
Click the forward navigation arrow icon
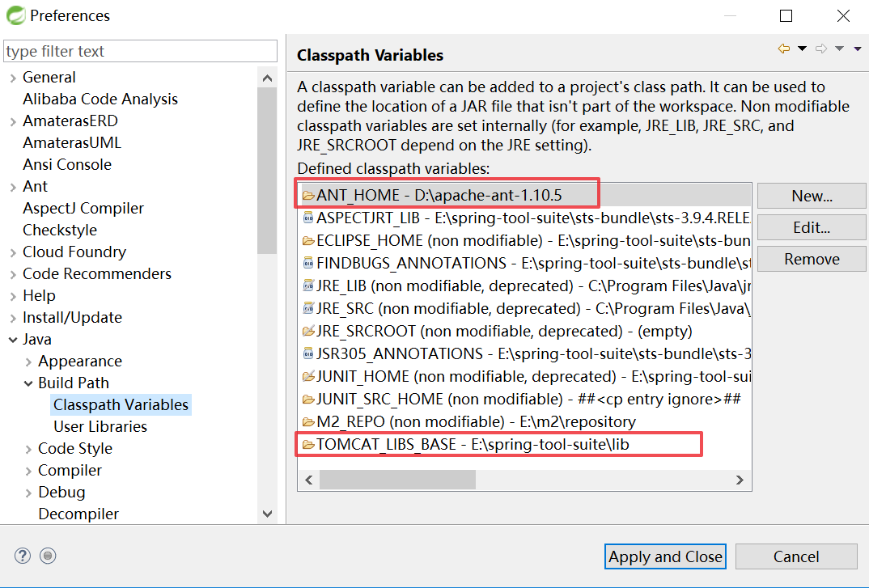[821, 49]
